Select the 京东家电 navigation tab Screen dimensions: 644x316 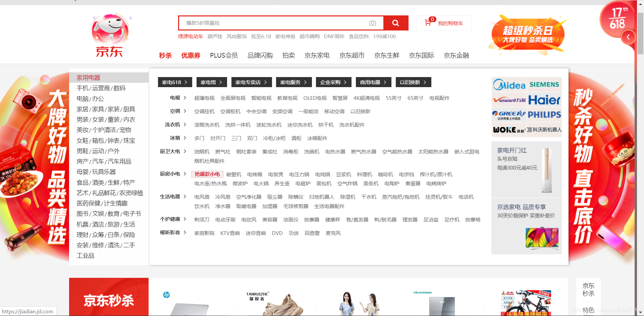coord(317,55)
